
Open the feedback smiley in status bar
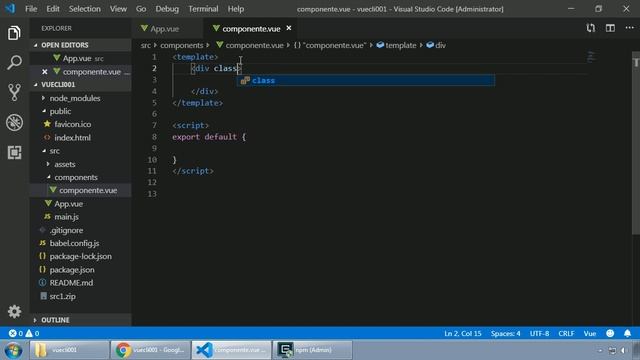[x=610, y=333]
